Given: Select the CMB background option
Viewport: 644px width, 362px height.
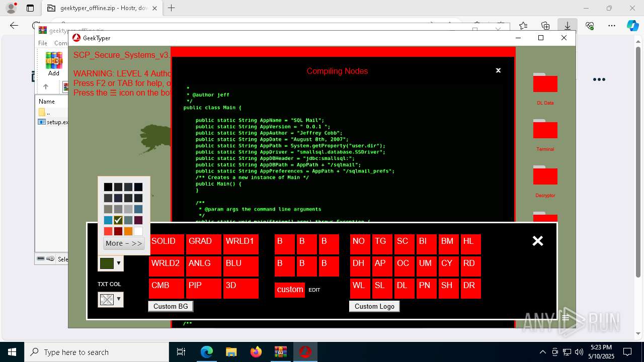Looking at the screenshot, I should (x=167, y=289).
